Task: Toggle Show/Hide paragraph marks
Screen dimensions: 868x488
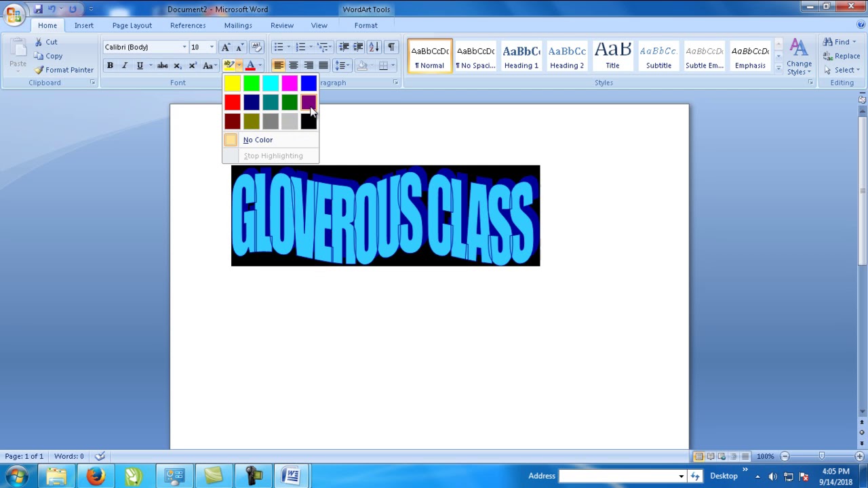Action: 391,47
